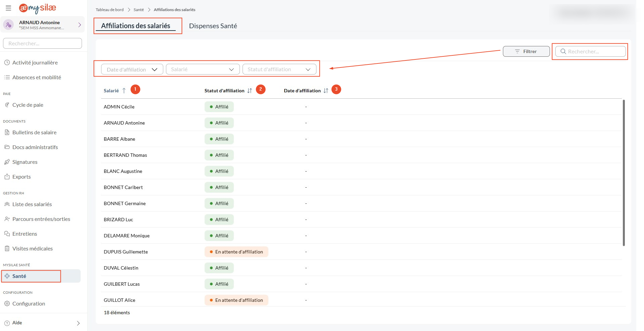The width and height of the screenshot is (644, 331).
Task: Click GUILLOT Alice En attente d'affiliation badge
Action: point(236,300)
